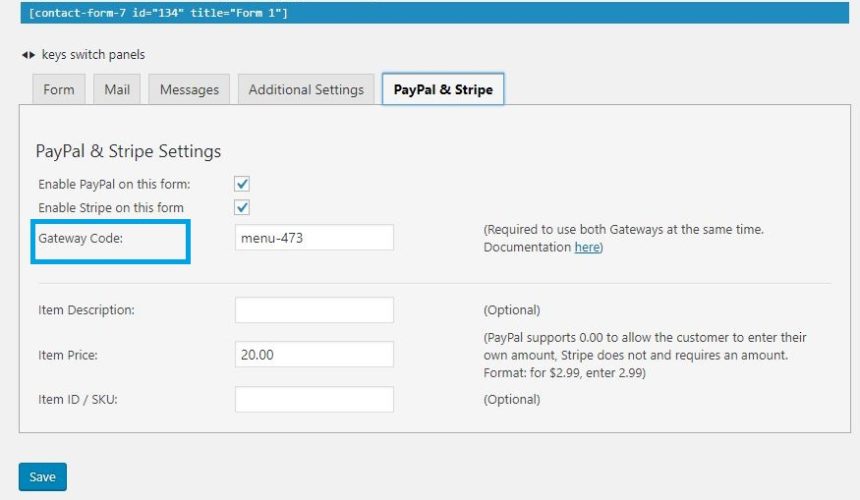Click the Item Price field showing 20.00
860x500 pixels.
point(314,354)
